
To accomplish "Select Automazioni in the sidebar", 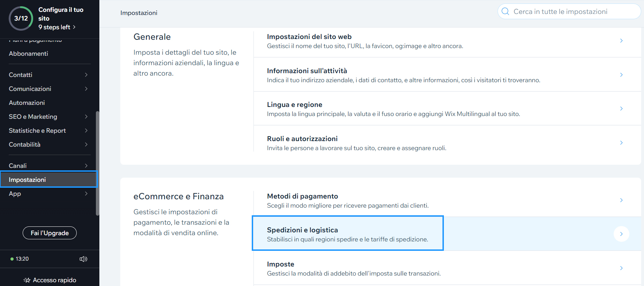I will [x=27, y=102].
